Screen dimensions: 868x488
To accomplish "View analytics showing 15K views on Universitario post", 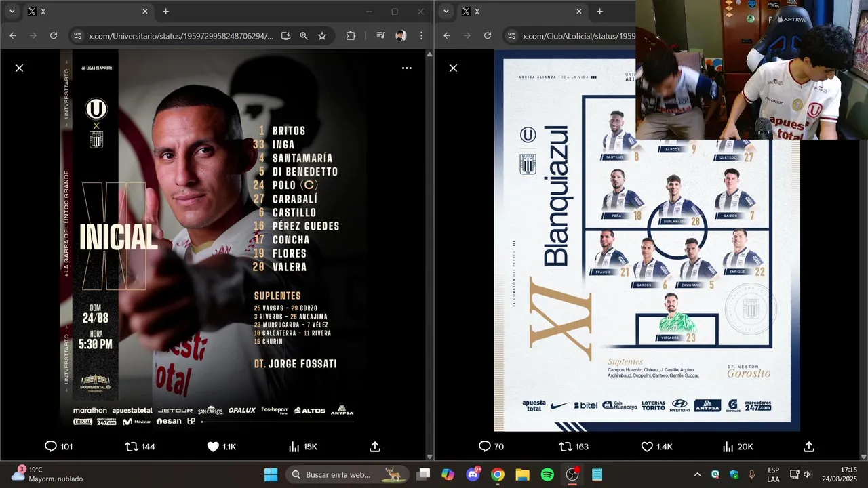I will click(x=302, y=447).
